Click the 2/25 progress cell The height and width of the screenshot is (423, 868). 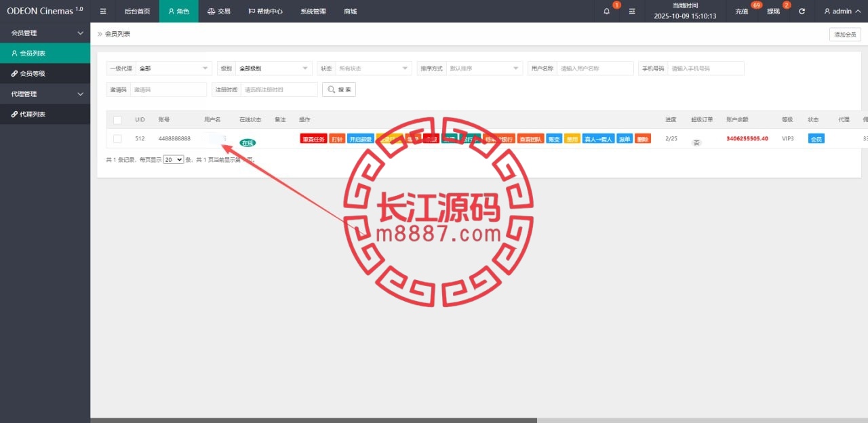671,138
